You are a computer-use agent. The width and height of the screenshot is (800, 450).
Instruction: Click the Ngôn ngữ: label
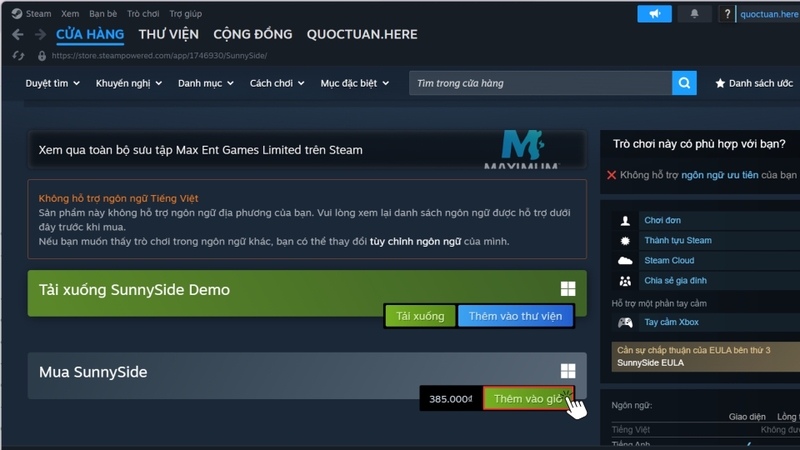coord(632,405)
